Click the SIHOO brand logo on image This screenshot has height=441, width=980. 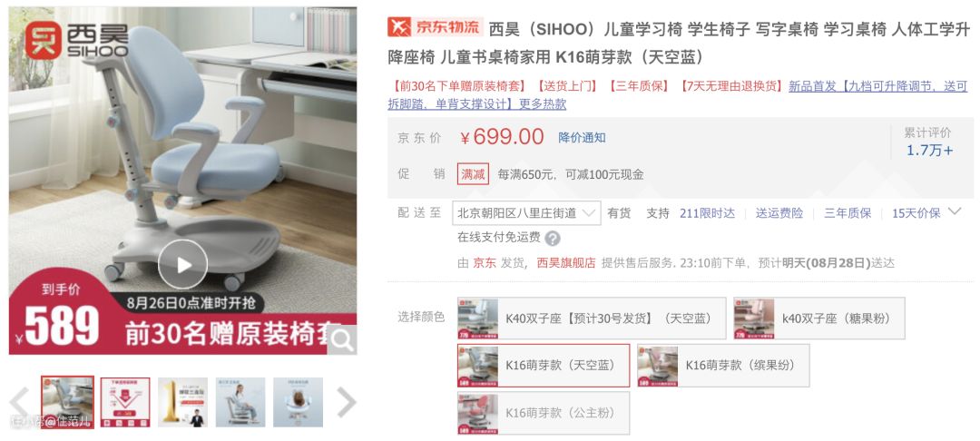pos(76,41)
